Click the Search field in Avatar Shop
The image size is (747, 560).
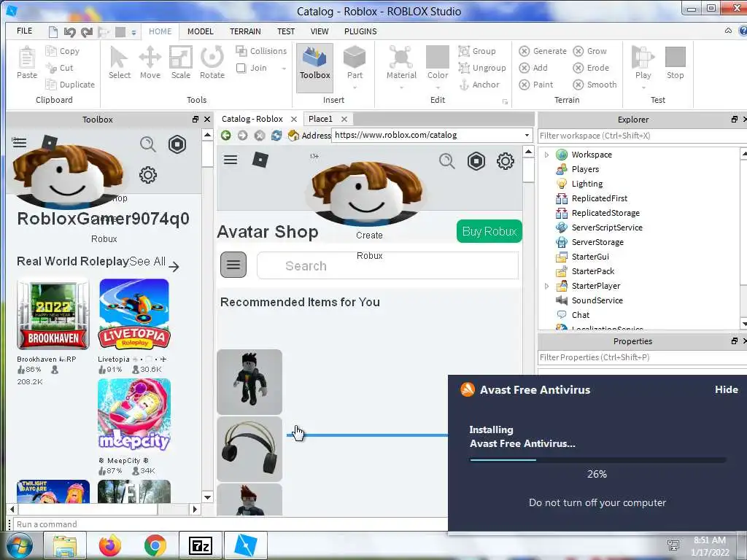387,265
